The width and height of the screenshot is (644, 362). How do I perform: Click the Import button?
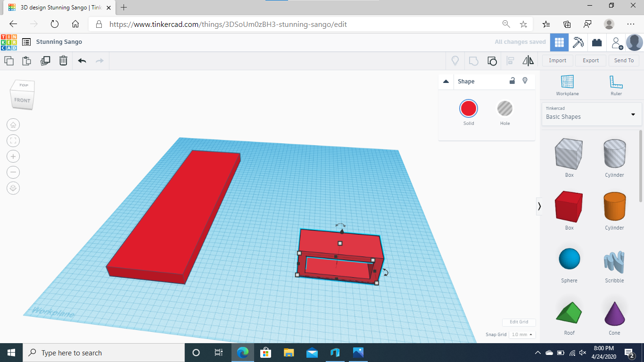(558, 60)
